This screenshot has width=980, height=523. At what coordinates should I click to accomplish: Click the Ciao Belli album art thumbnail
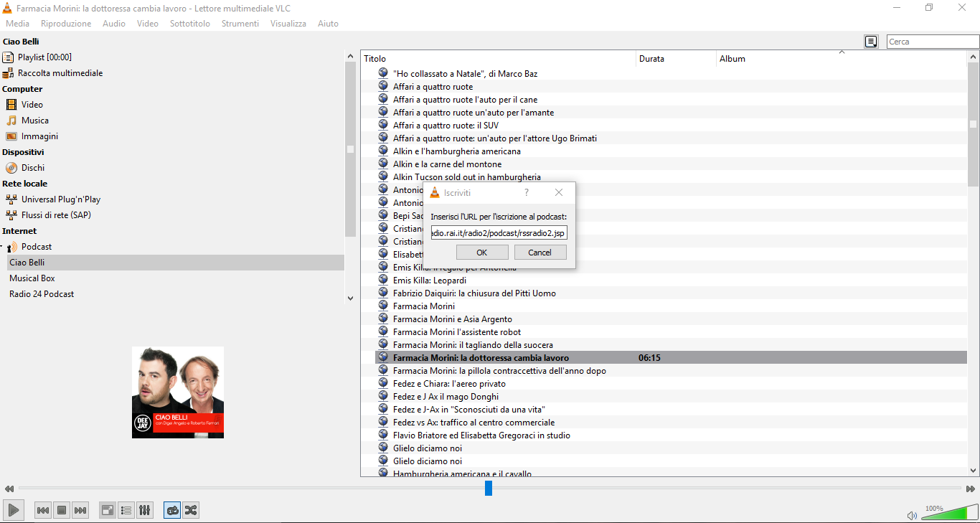click(178, 392)
